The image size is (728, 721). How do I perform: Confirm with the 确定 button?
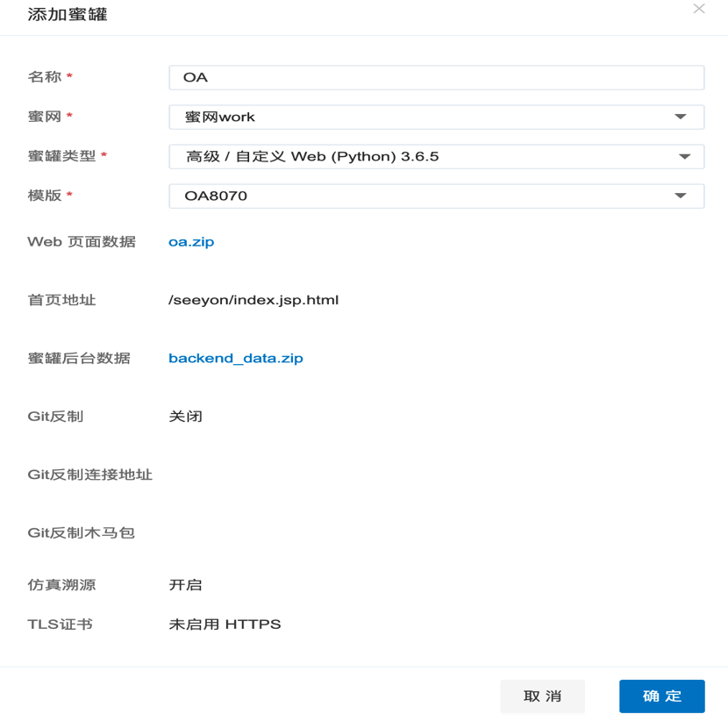(661, 696)
